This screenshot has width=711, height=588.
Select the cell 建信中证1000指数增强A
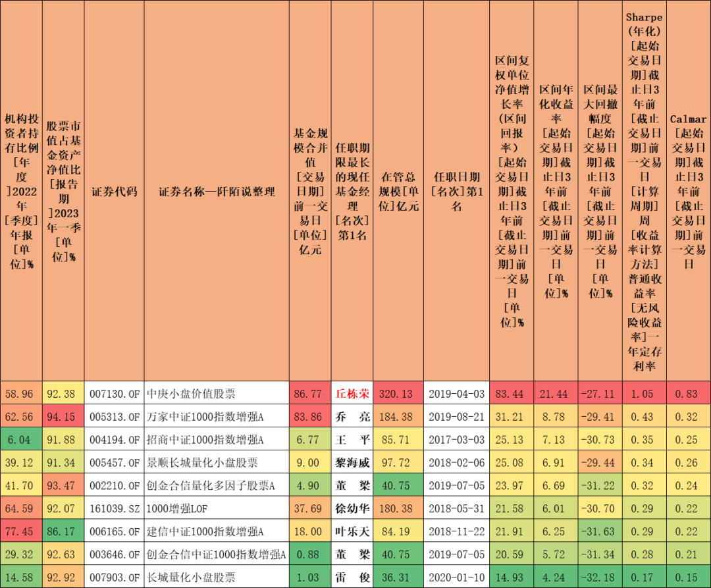[217, 531]
